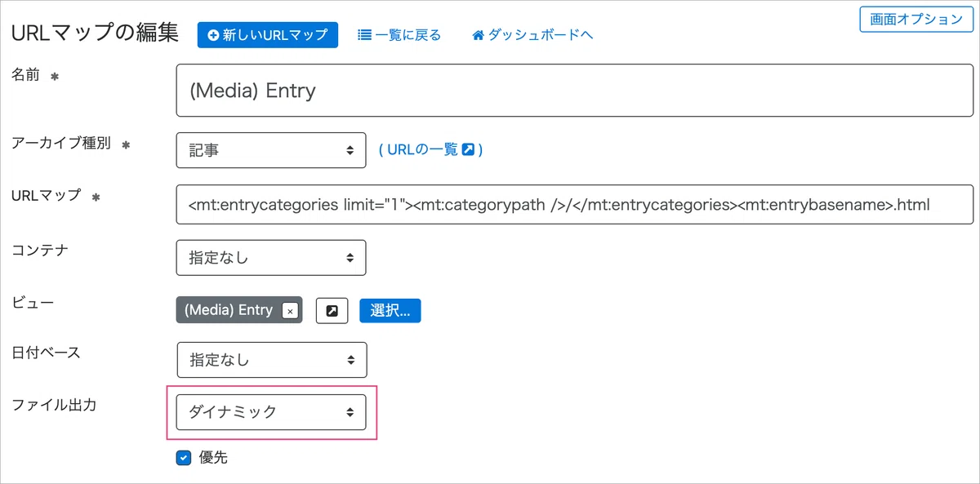Click the 名前 label
Image resolution: width=980 pixels, height=484 pixels.
point(25,74)
